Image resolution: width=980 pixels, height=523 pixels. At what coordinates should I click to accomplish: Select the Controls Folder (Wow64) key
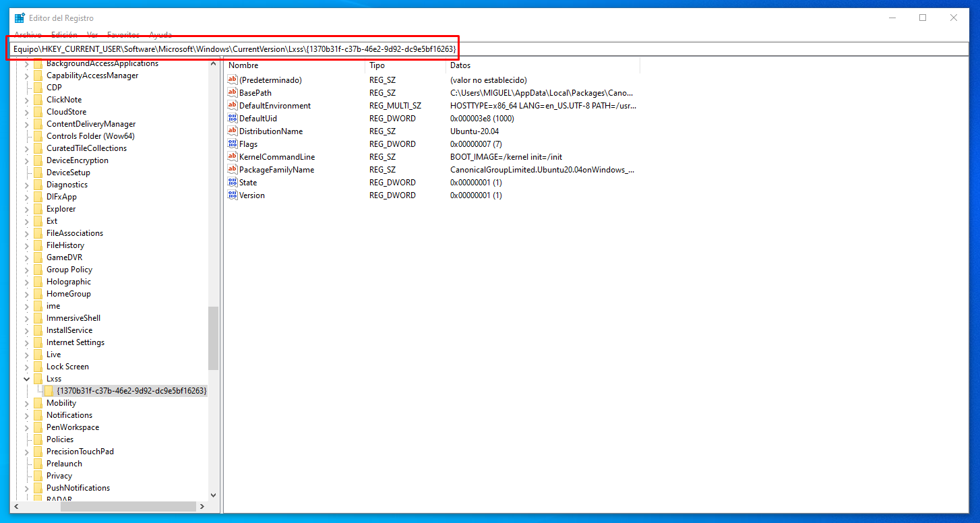(90, 136)
